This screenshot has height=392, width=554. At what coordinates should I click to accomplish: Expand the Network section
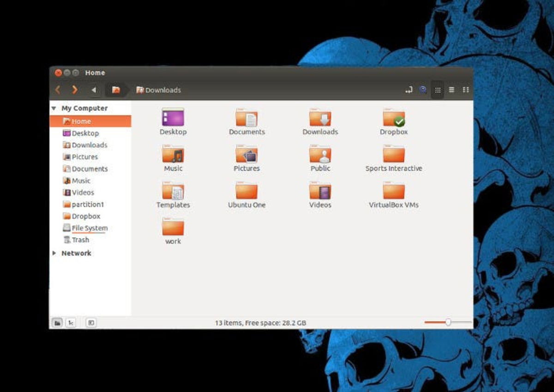54,253
